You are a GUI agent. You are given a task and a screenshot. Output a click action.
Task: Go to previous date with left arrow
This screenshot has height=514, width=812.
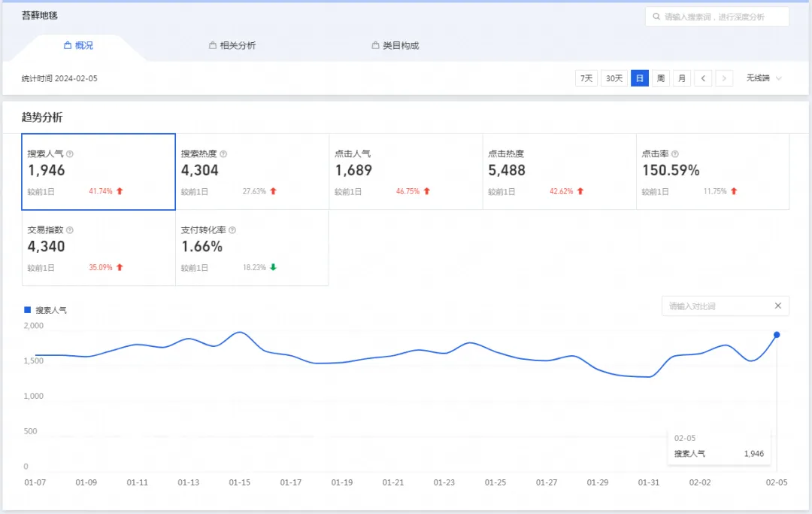coord(703,78)
